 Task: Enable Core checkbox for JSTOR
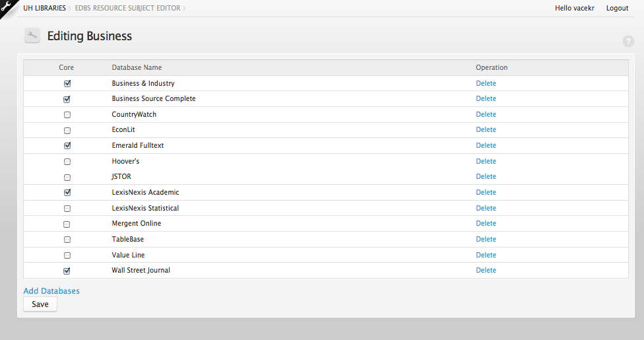click(67, 177)
